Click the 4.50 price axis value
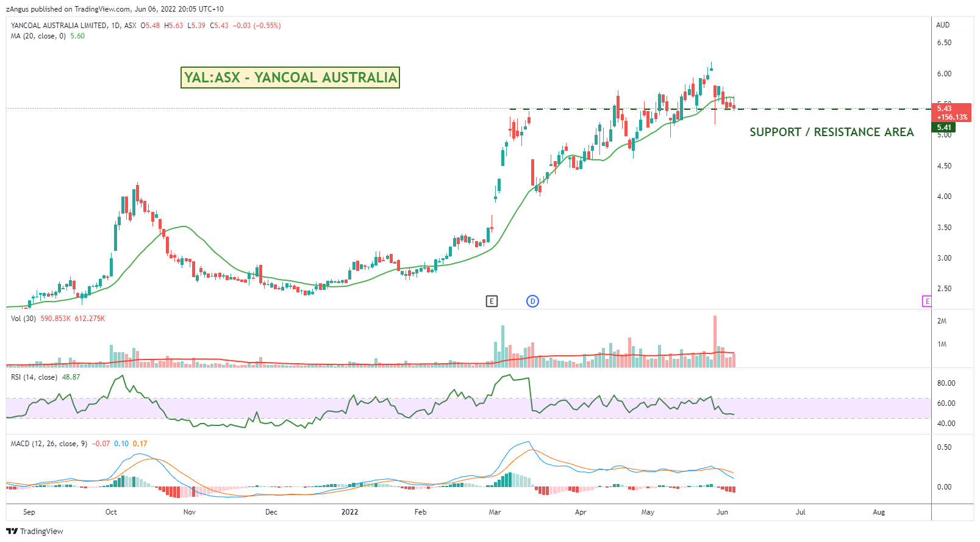 pyautogui.click(x=944, y=166)
